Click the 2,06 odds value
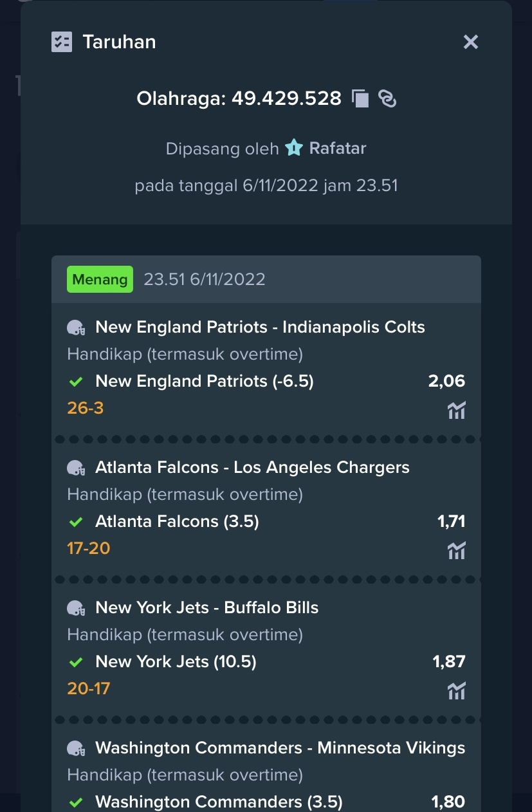 pyautogui.click(x=446, y=381)
